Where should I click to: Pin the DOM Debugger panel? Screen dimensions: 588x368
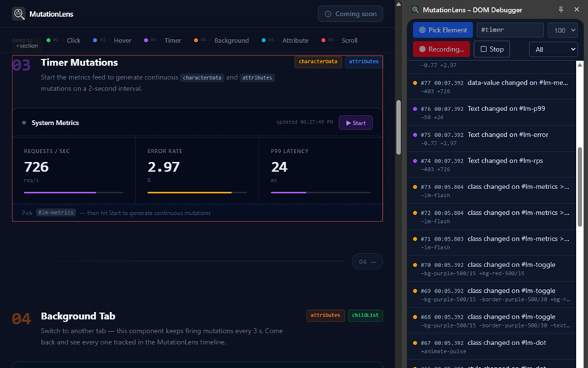[561, 10]
